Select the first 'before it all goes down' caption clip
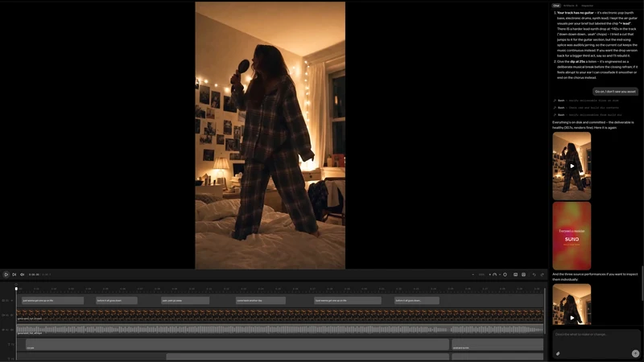 point(116,300)
